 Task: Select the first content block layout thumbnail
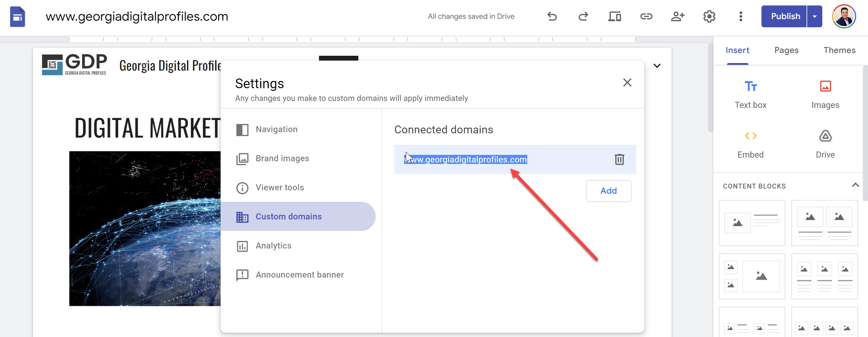752,223
